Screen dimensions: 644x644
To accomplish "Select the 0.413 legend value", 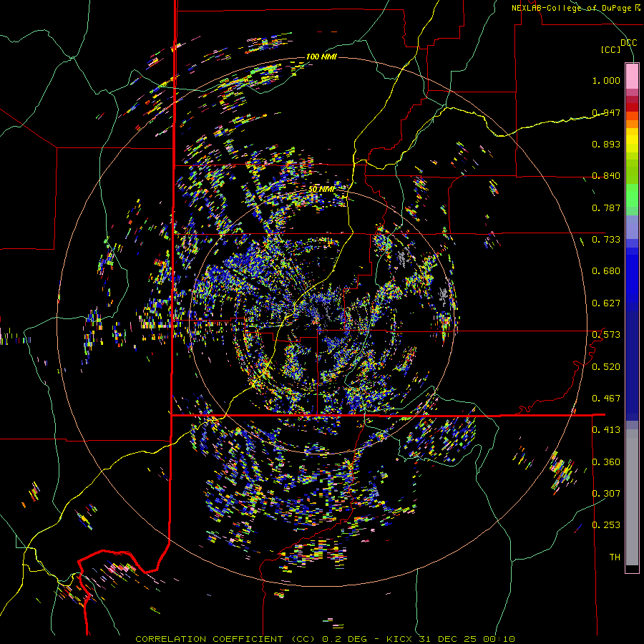I will point(606,430).
